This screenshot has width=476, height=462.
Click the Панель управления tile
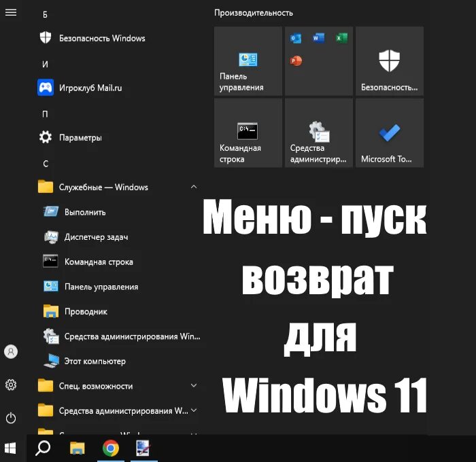pyautogui.click(x=248, y=61)
